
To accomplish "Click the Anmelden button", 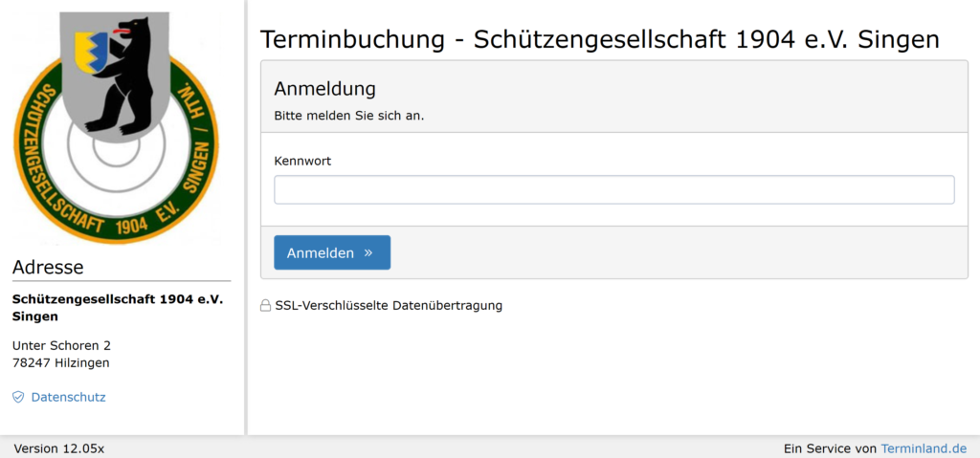I will point(332,252).
